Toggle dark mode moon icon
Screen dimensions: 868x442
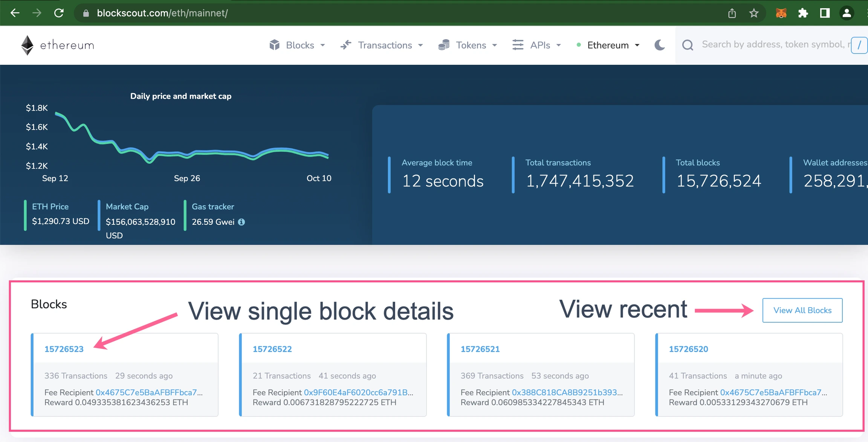pyautogui.click(x=659, y=45)
